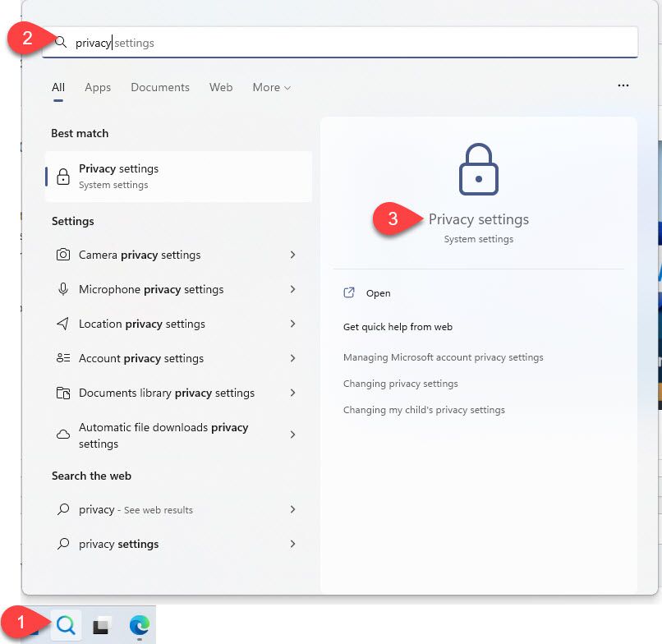This screenshot has width=662, height=644.
Task: Open the More filter dropdown
Action: 272,87
